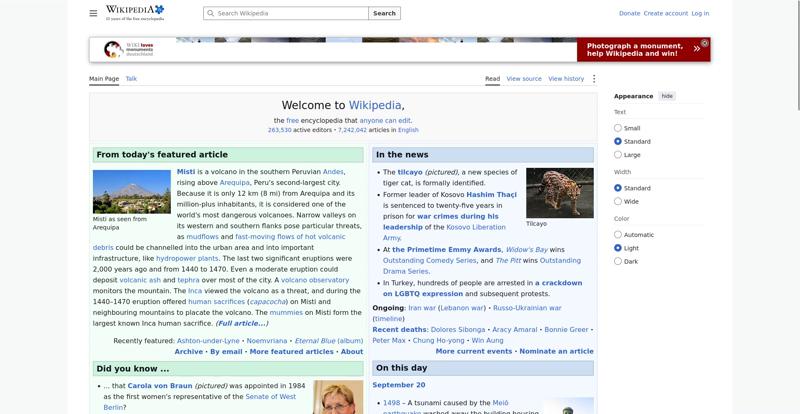
Task: Open the Russo-Ukrainian war link
Action: (527, 308)
